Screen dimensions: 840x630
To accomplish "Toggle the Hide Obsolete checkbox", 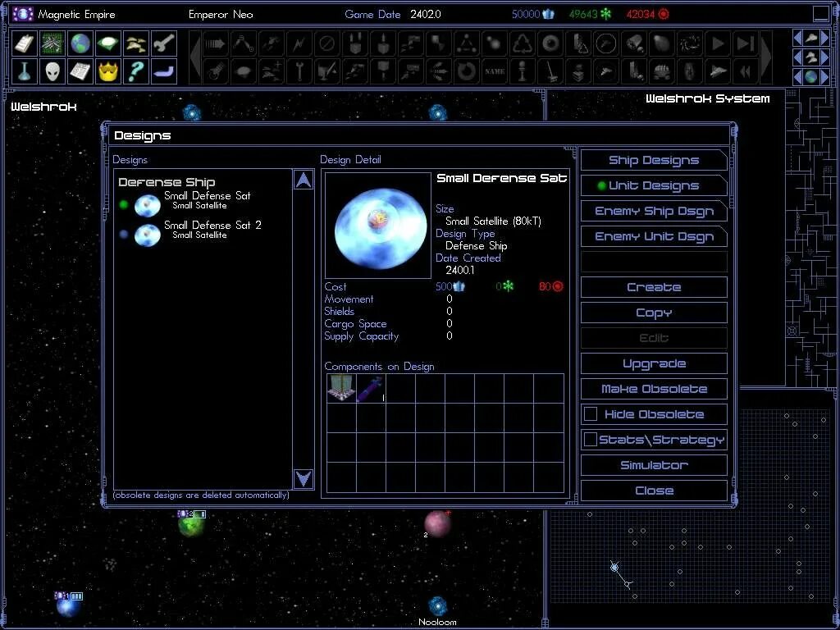I will [591, 414].
